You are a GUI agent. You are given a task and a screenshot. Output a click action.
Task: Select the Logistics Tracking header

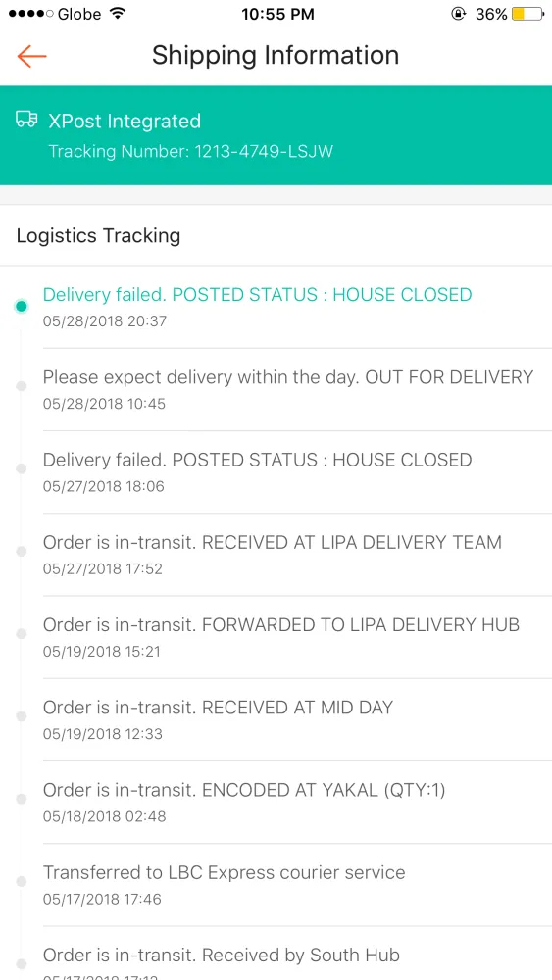coord(98,235)
